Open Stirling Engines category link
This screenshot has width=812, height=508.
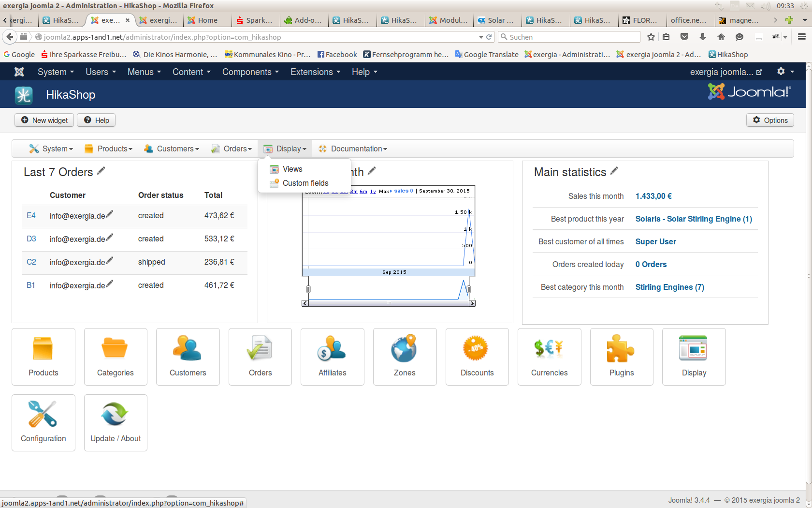(x=669, y=287)
